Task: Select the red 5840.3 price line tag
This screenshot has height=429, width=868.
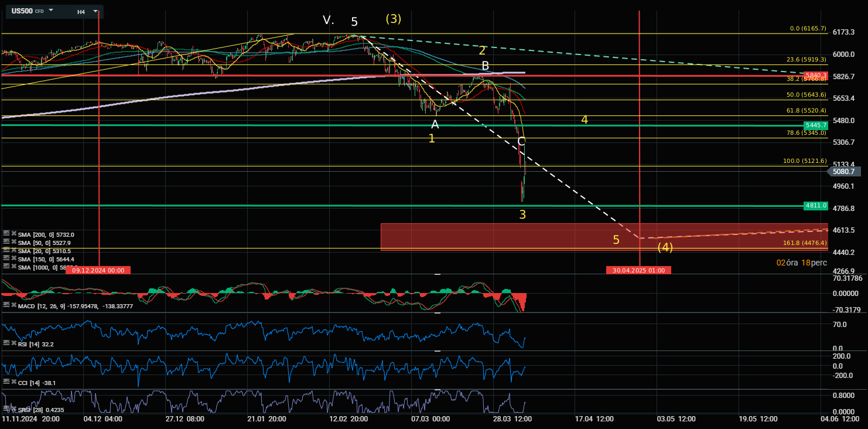Action: point(816,76)
